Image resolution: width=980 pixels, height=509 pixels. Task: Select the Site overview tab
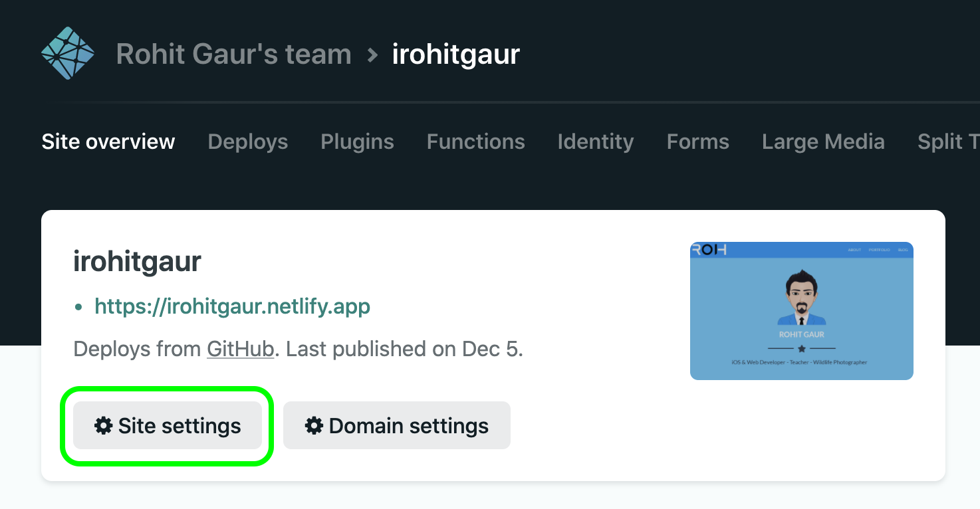coord(108,142)
